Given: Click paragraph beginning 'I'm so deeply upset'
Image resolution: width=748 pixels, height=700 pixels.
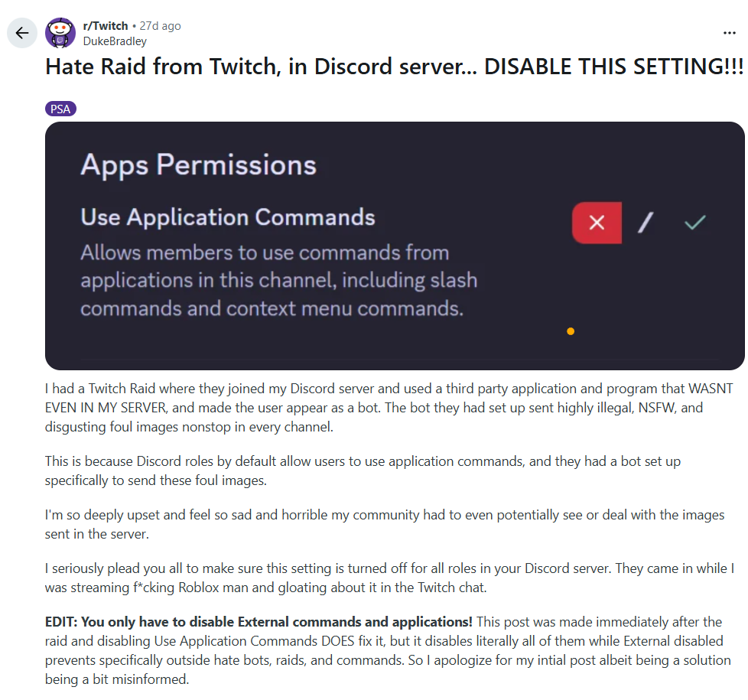Looking at the screenshot, I should point(385,524).
